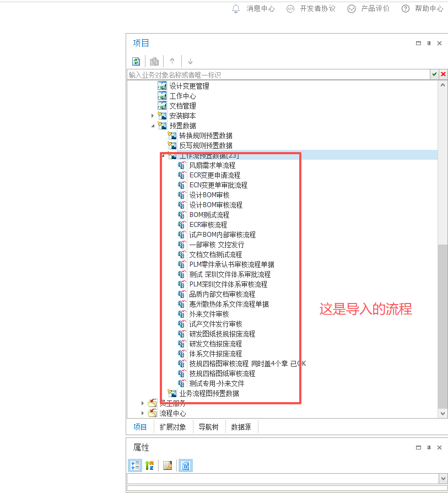Select 文档文档测试流程 item

[x=215, y=254]
